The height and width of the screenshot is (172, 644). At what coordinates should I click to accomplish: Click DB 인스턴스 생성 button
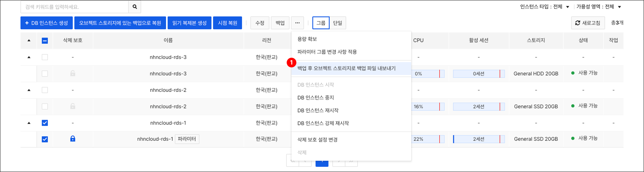pos(47,23)
